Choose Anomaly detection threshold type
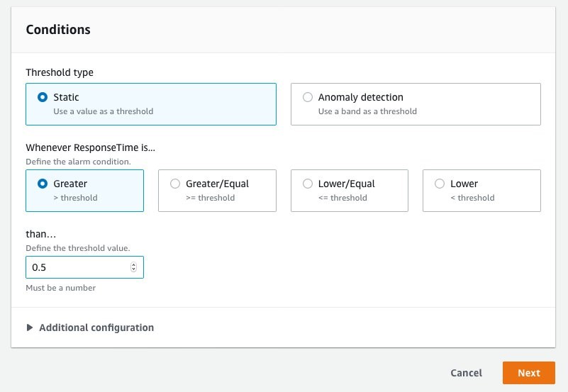Image resolution: width=568 pixels, height=392 pixels. coord(308,97)
